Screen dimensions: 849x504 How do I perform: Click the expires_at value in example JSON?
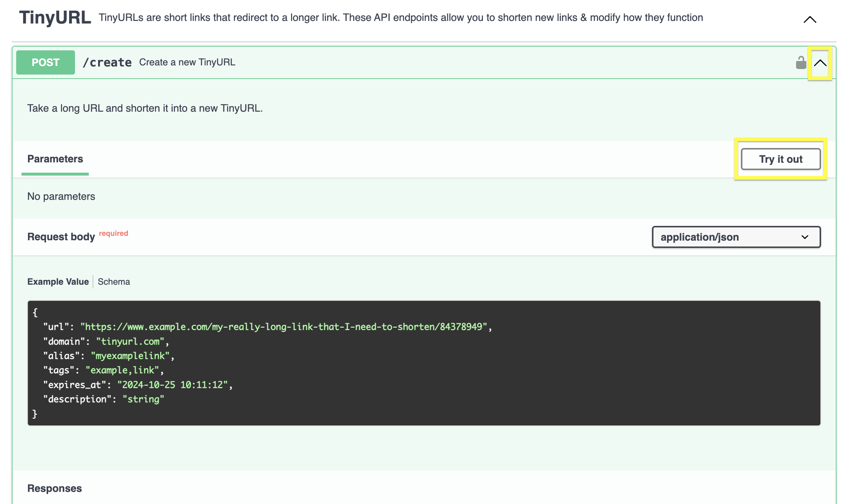tap(172, 385)
